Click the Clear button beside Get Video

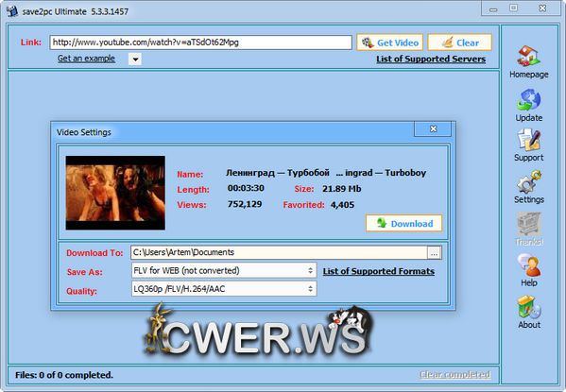tap(460, 43)
